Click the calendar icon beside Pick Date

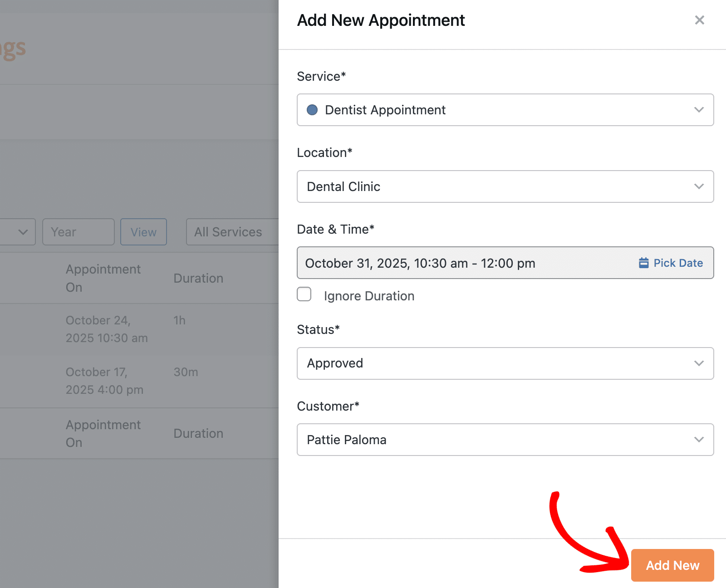pos(643,263)
